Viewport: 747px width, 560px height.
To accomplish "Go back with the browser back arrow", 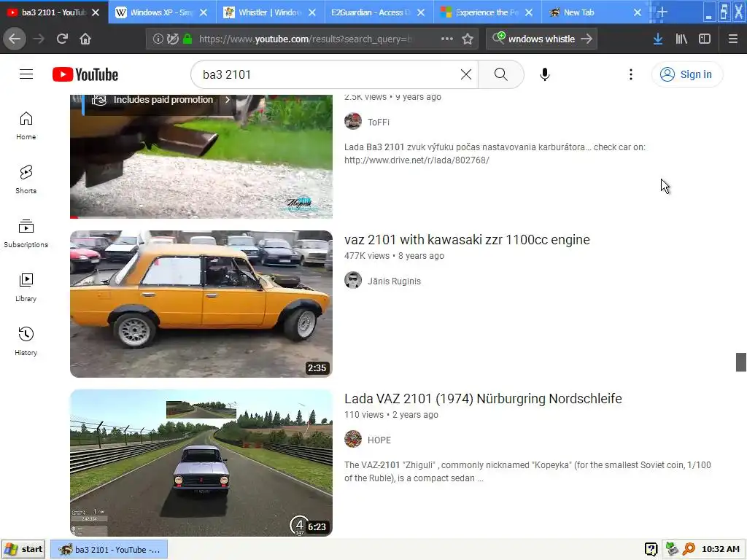I will tap(15, 39).
